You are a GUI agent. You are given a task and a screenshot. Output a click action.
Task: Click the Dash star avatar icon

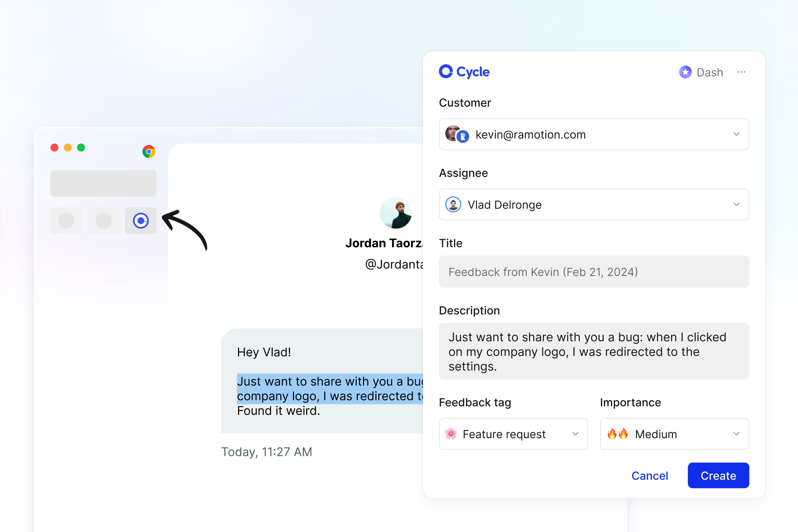tap(685, 72)
